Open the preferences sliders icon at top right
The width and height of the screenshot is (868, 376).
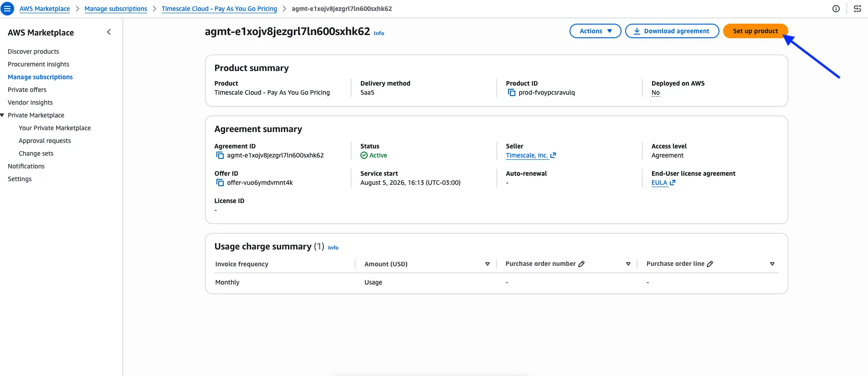(x=858, y=9)
